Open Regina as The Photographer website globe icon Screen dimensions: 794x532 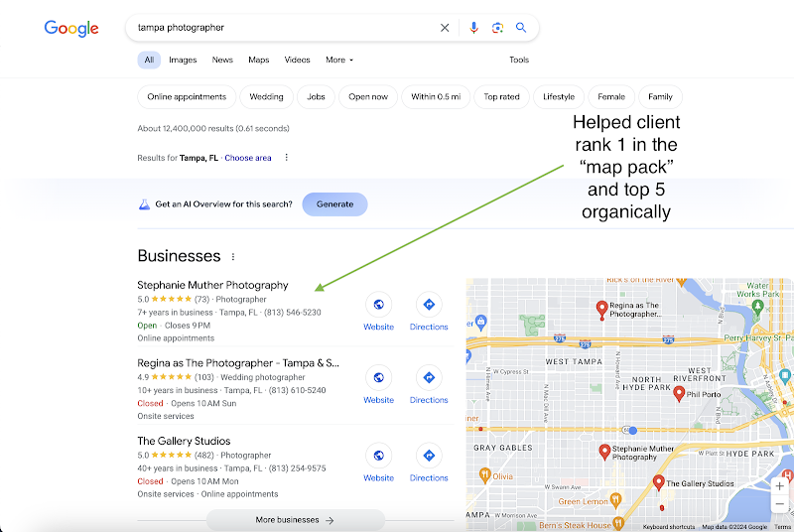[378, 377]
